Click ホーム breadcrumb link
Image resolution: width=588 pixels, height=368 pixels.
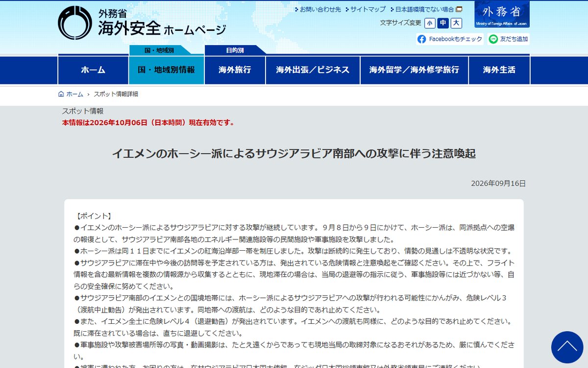tap(74, 94)
